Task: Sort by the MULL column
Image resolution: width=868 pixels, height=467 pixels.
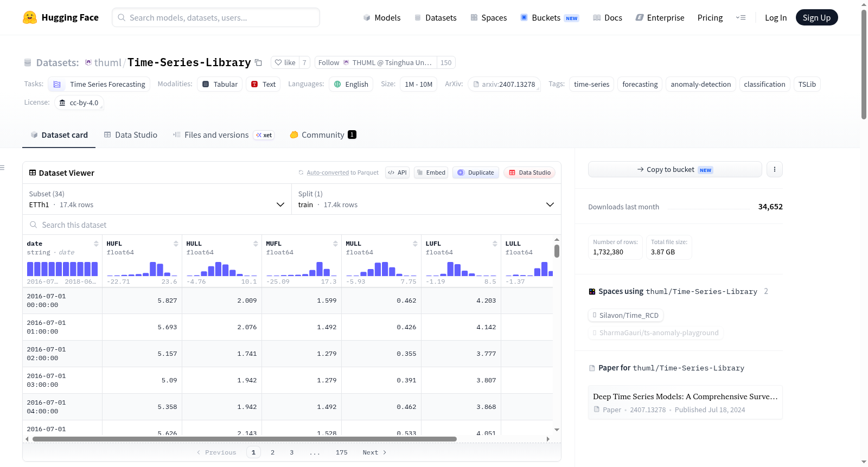Action: tap(415, 244)
